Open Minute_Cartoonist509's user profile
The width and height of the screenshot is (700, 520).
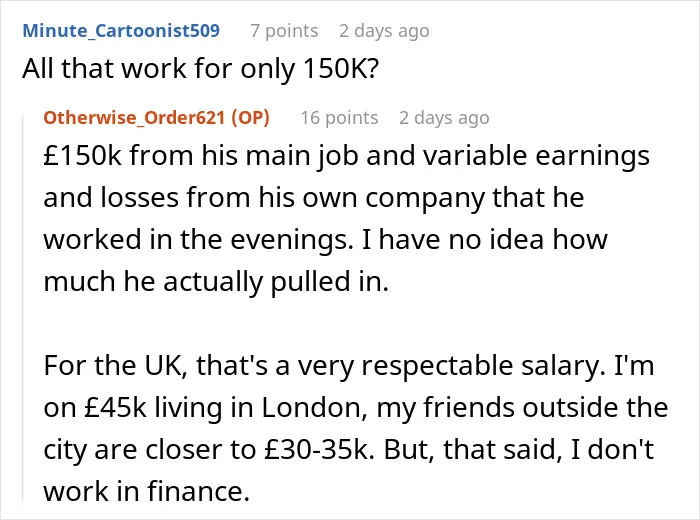tap(121, 31)
